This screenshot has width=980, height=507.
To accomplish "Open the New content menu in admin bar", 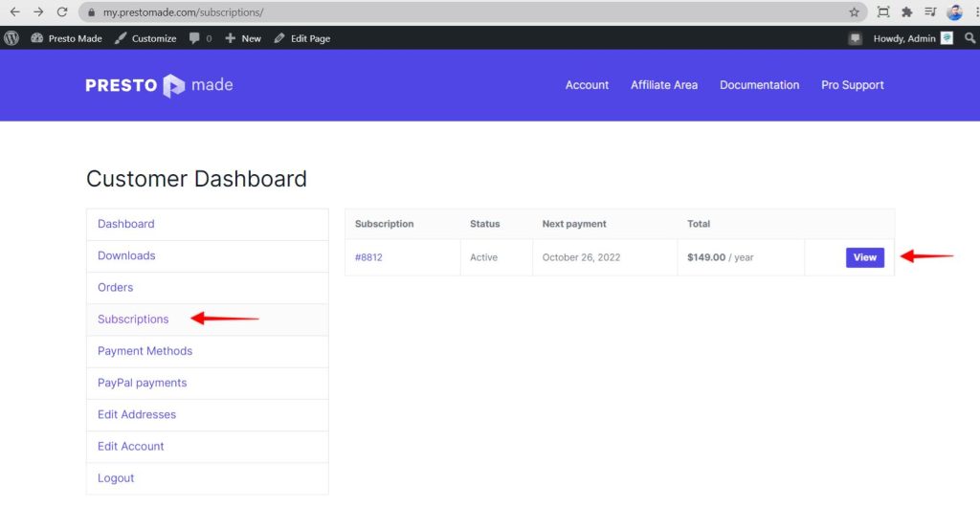I will (x=243, y=38).
